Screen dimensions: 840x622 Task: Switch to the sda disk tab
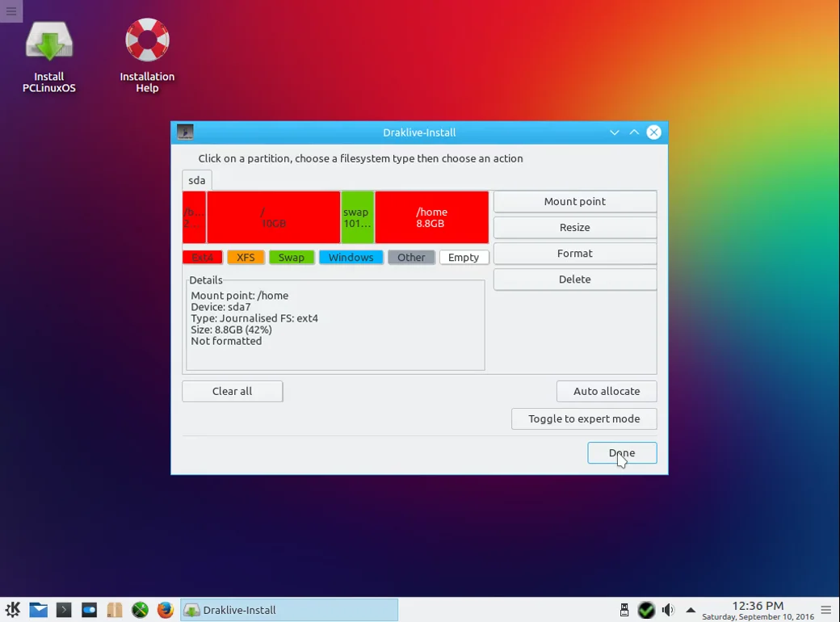tap(196, 181)
